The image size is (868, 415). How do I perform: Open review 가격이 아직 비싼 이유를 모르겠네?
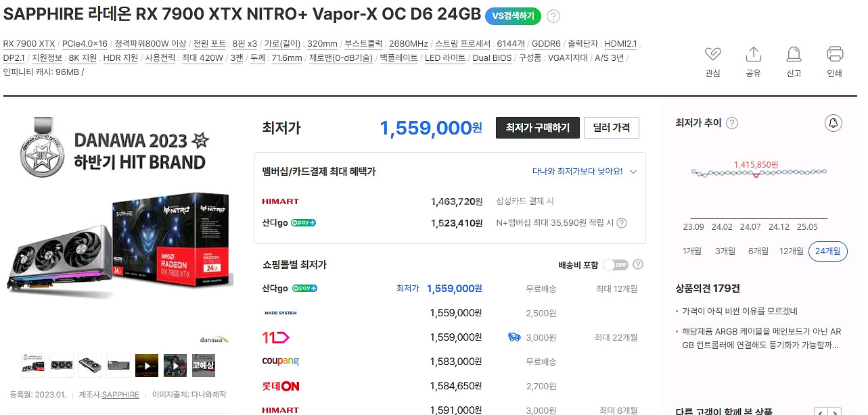pyautogui.click(x=740, y=311)
